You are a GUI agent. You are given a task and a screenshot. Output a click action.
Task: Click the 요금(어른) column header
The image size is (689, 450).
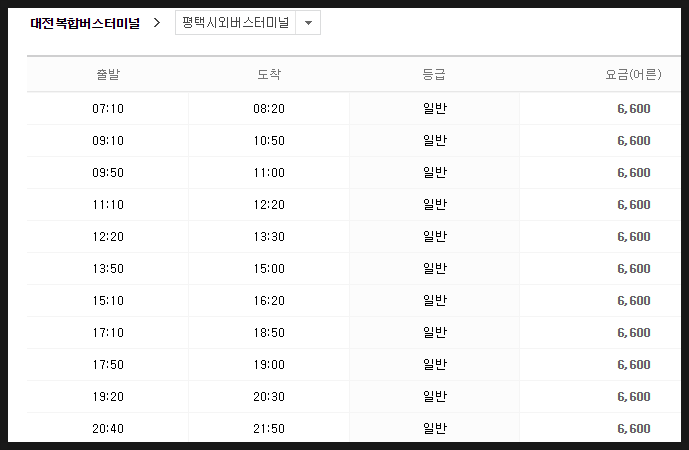[x=633, y=74]
